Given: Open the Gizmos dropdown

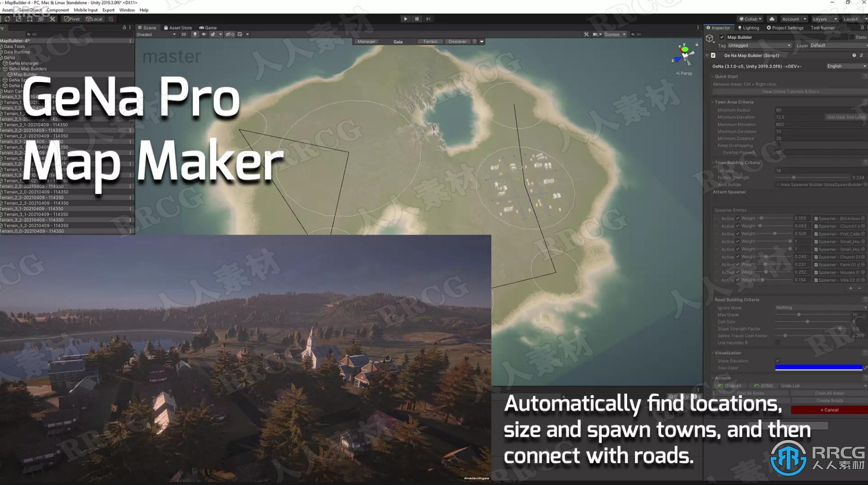Looking at the screenshot, I should tap(615, 35).
